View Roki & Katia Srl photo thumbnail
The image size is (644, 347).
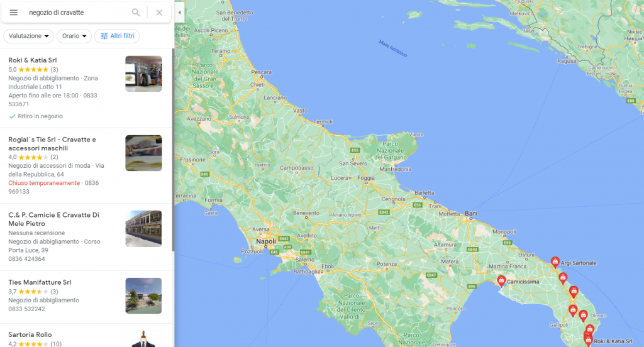pyautogui.click(x=143, y=74)
